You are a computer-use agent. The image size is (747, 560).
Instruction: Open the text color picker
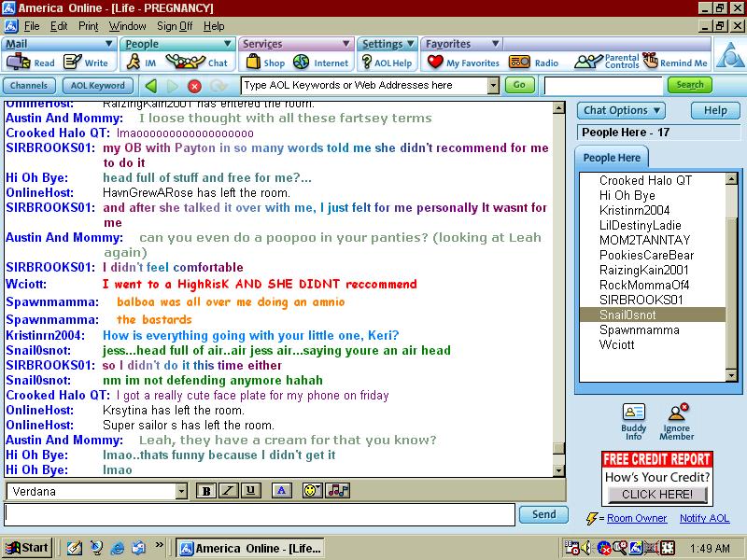[282, 491]
